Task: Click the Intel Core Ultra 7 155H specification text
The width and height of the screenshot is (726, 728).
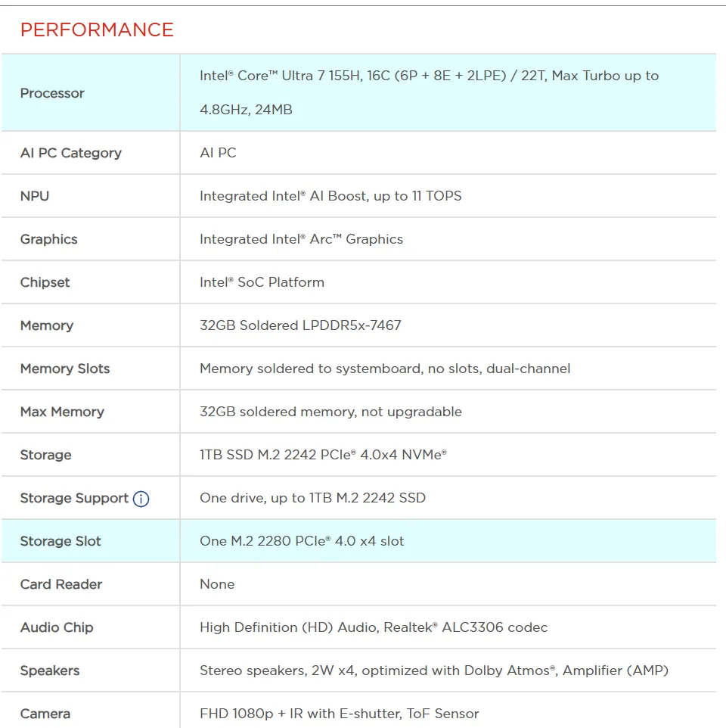Action: click(429, 92)
